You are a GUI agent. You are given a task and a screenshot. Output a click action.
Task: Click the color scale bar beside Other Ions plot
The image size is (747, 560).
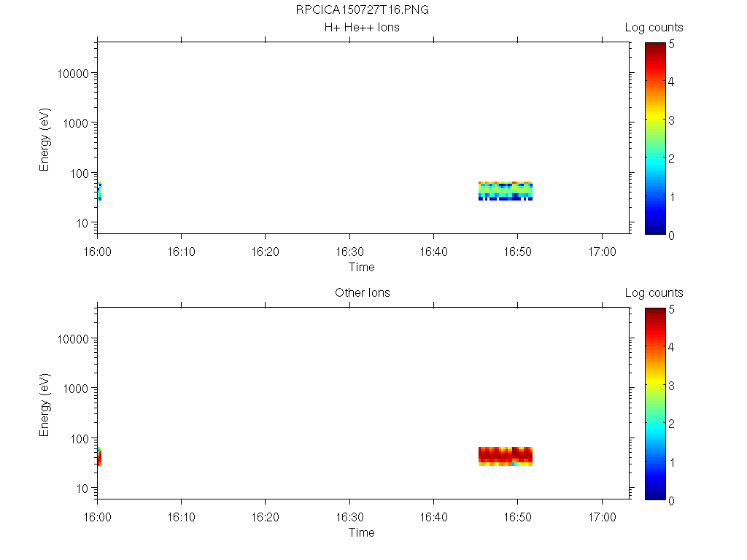655,404
